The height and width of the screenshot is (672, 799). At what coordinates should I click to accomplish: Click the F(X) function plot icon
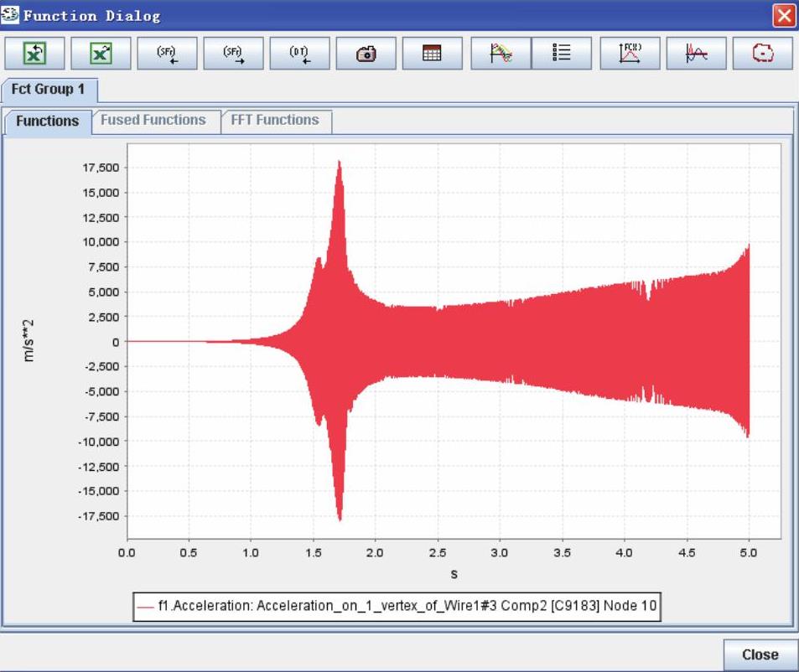(630, 53)
